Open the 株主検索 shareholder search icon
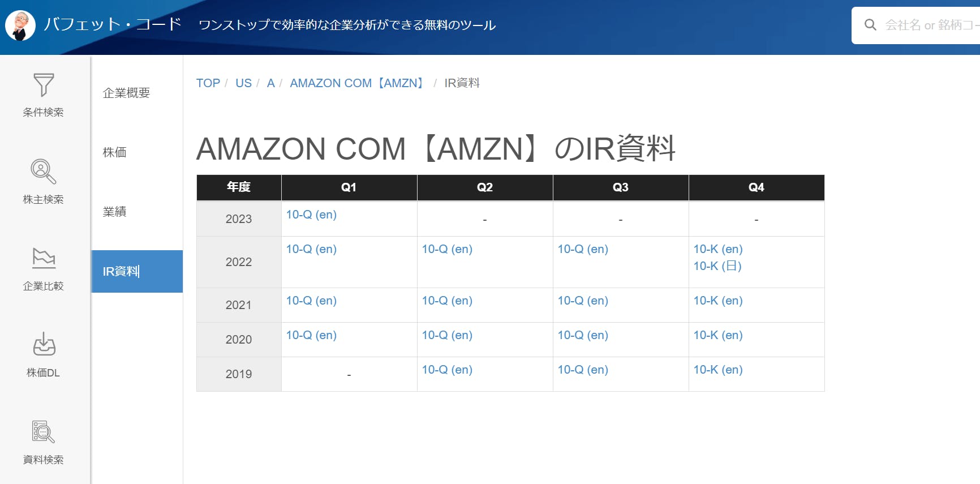The image size is (980, 484). pos(44,172)
